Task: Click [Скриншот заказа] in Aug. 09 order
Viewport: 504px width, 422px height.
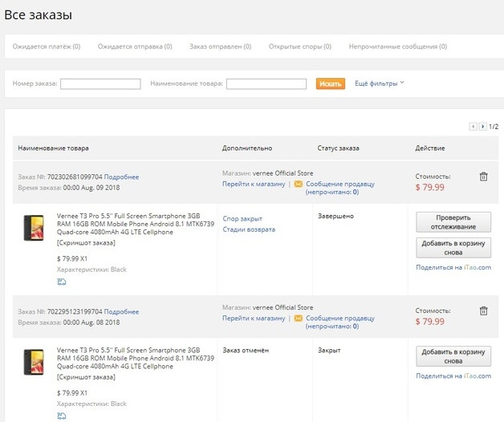Action: (x=86, y=243)
